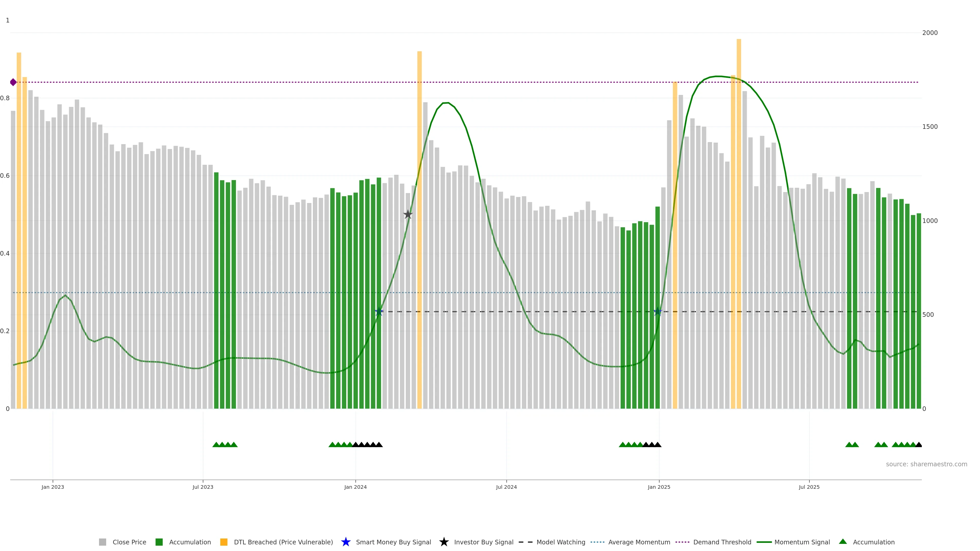Click the blue Smart Money star near Jan 2024
The height and width of the screenshot is (551, 980).
pos(379,312)
